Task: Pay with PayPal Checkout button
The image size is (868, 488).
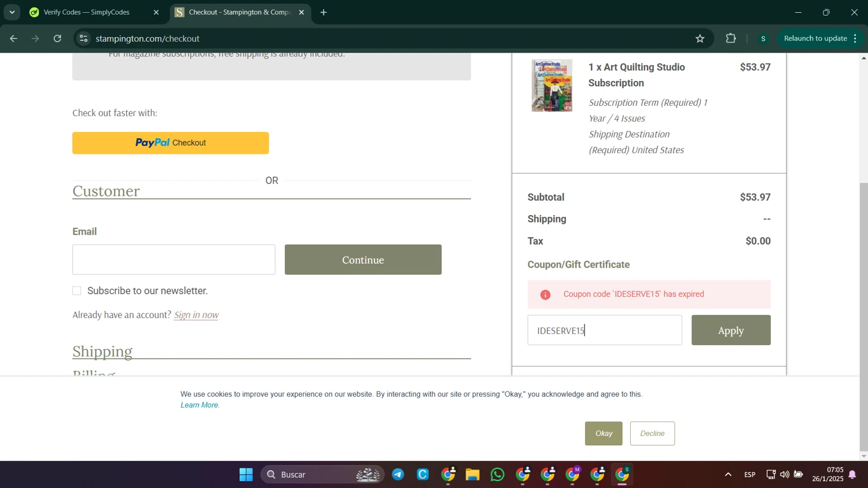Action: (x=170, y=143)
